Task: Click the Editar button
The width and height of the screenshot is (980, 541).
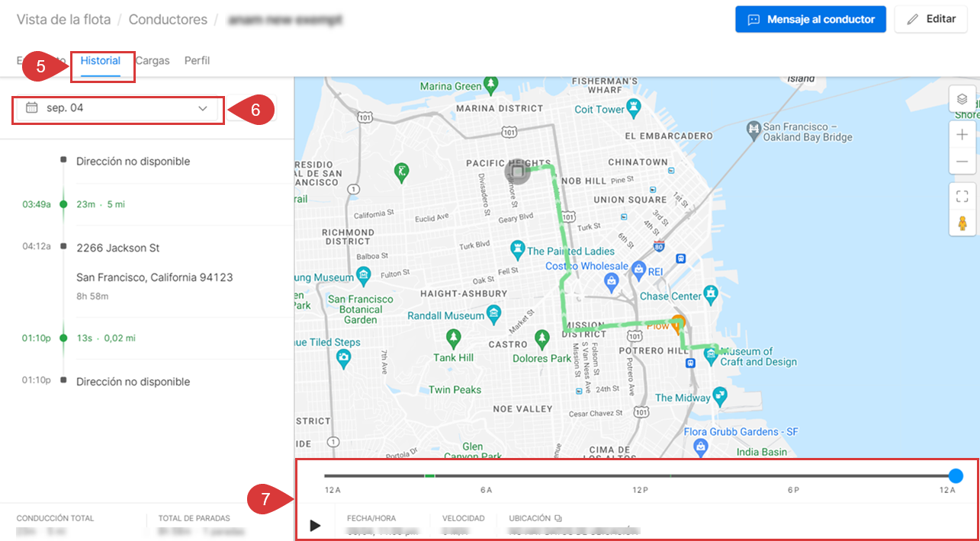Action: 931,20
